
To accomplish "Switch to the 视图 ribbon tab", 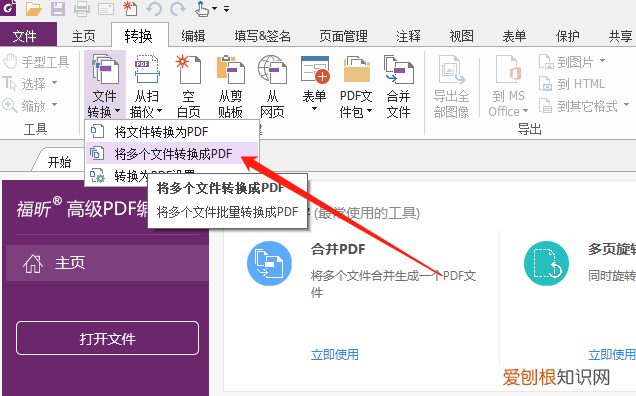I will pyautogui.click(x=462, y=37).
